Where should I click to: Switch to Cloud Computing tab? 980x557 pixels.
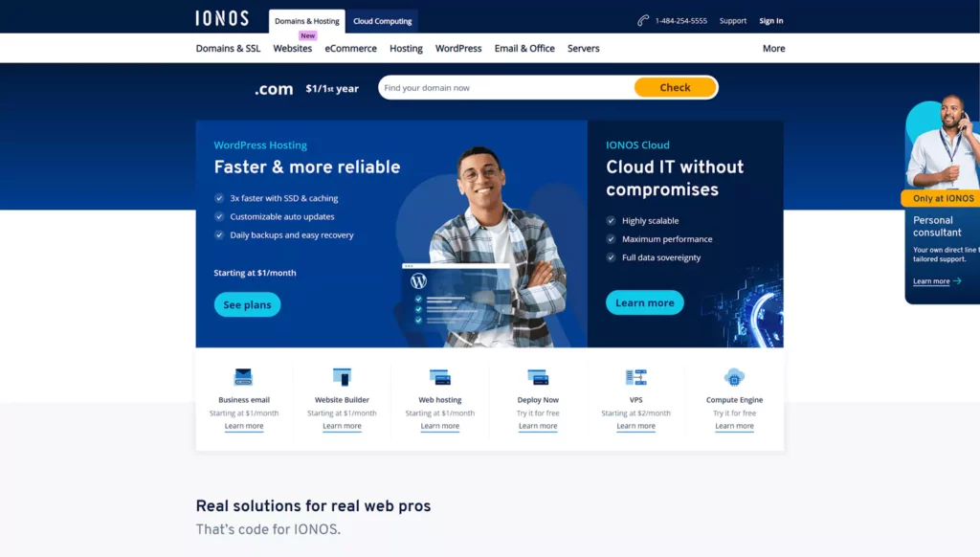383,21
